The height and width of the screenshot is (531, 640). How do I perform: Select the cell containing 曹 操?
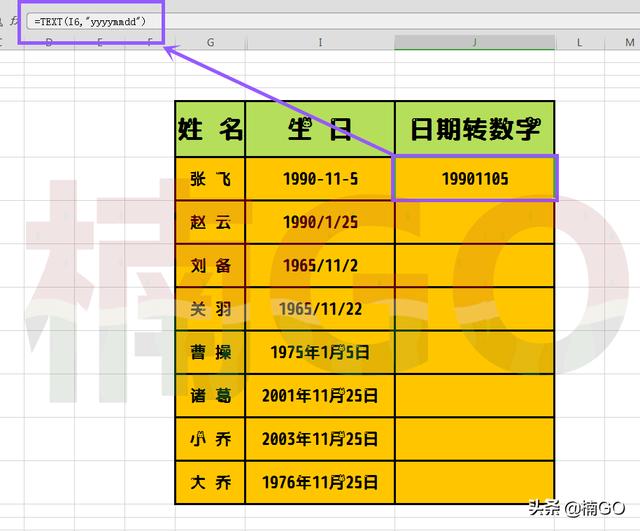tap(210, 352)
